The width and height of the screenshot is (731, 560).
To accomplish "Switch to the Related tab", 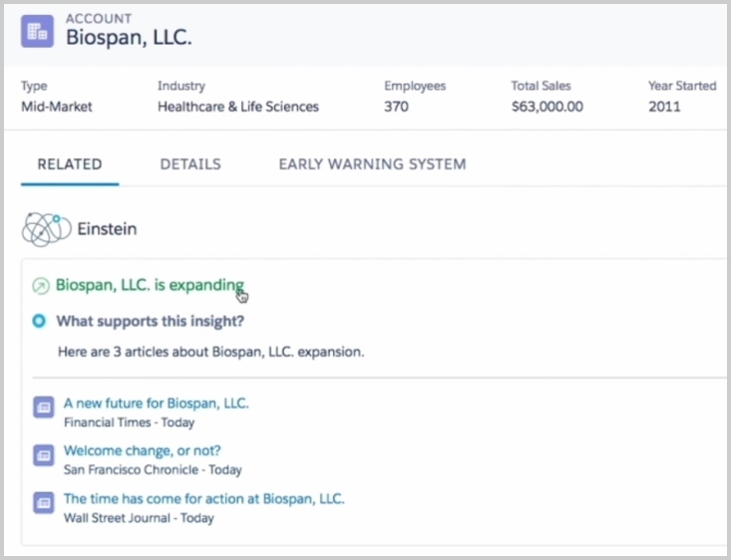I will click(x=70, y=164).
